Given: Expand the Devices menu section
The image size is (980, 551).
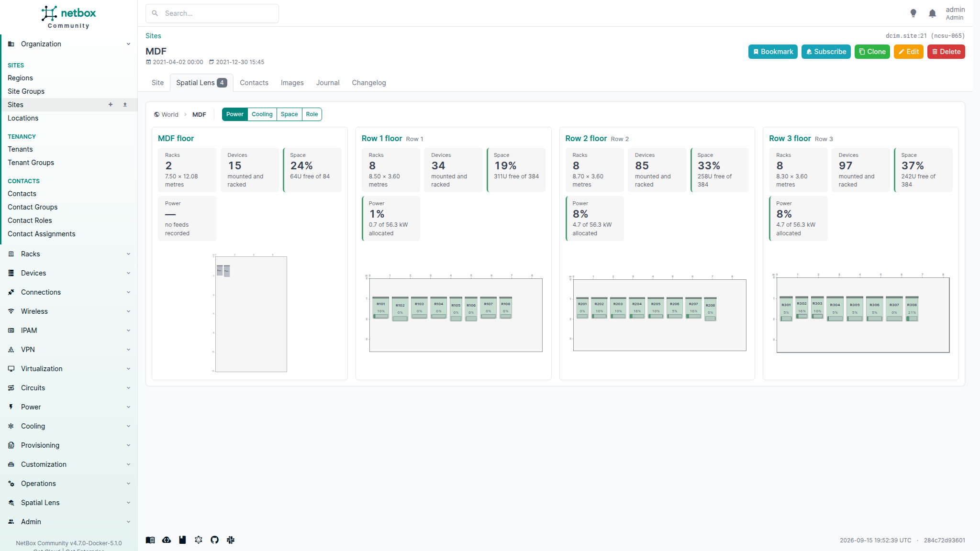Looking at the screenshot, I should [69, 273].
